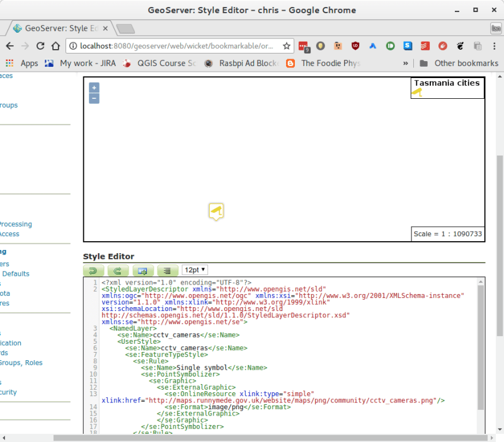Open the yellow shield extension icon
The width and height of the screenshot is (504, 442).
tap(320, 46)
